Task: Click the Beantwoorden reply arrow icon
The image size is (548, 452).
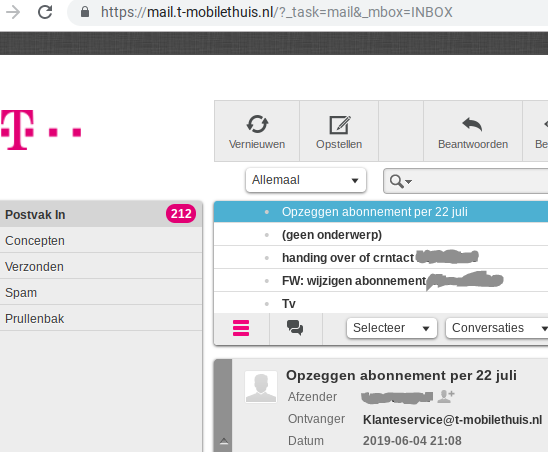Action: click(472, 124)
